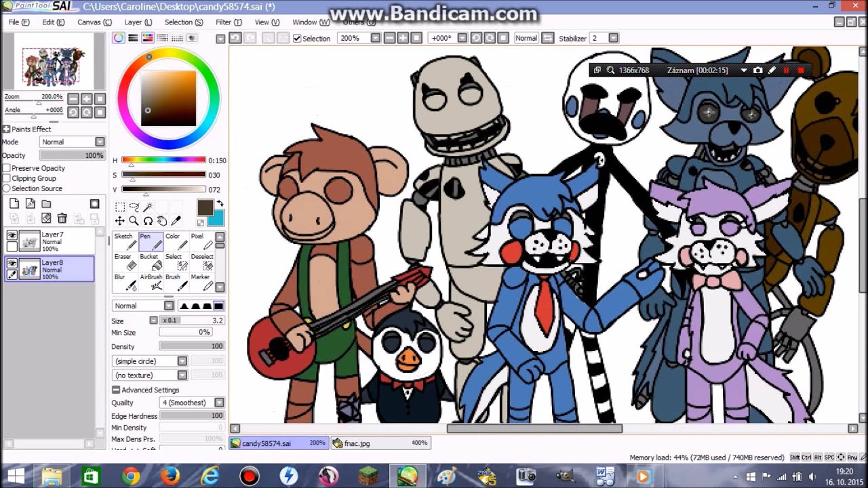The image size is (868, 488).
Task: Open the Filter menu
Action: tap(229, 22)
